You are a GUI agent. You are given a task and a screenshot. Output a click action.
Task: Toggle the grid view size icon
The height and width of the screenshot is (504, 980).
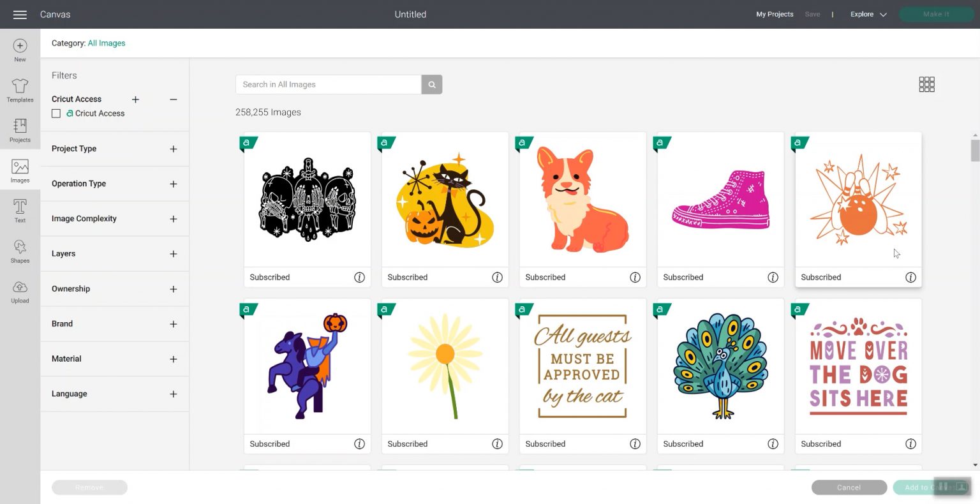[x=926, y=84]
